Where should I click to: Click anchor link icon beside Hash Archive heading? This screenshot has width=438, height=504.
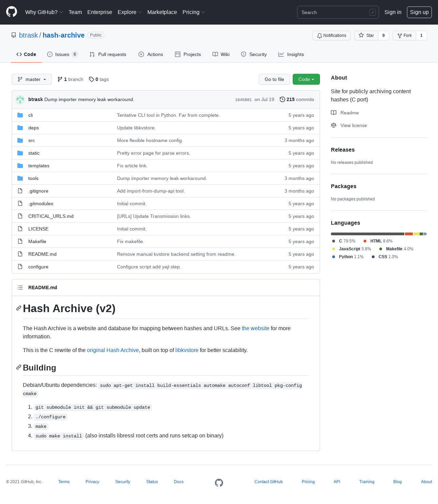(x=19, y=308)
